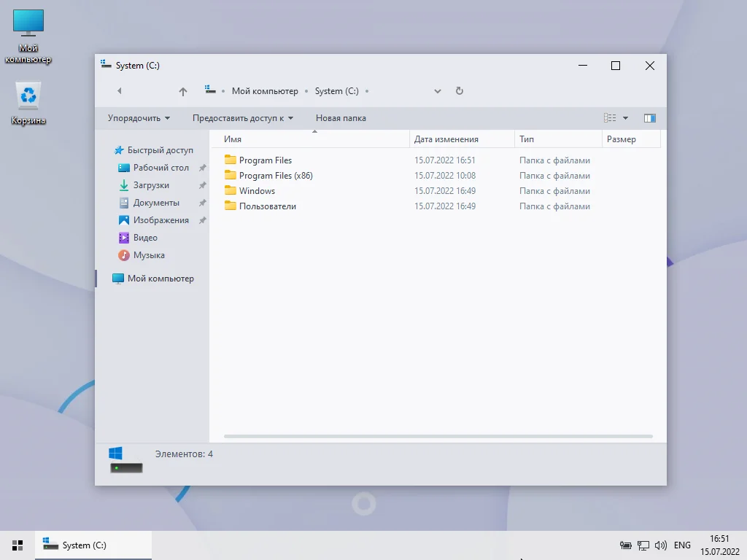Open the network icon in the tray

643,545
